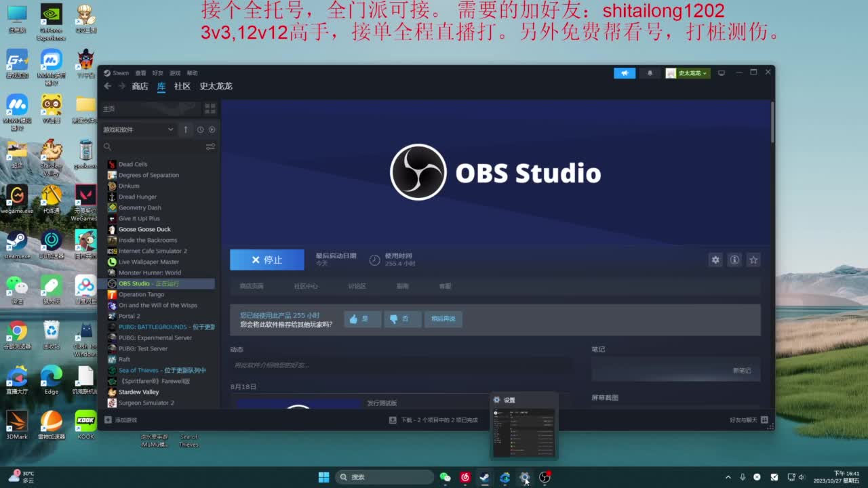Open Windows Start button on taskbar
The width and height of the screenshot is (868, 488).
pyautogui.click(x=324, y=477)
